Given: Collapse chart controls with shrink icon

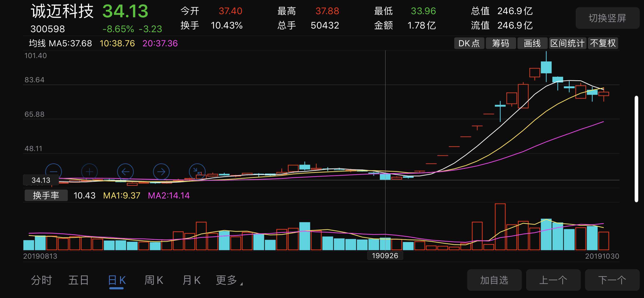Looking at the screenshot, I should point(197,172).
